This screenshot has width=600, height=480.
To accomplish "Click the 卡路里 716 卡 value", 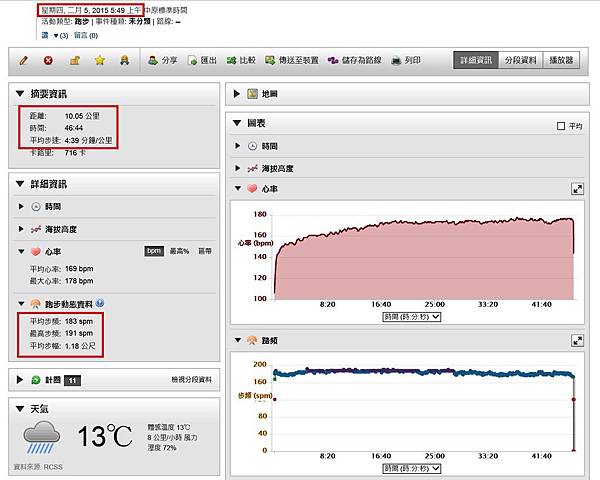I will pos(75,153).
